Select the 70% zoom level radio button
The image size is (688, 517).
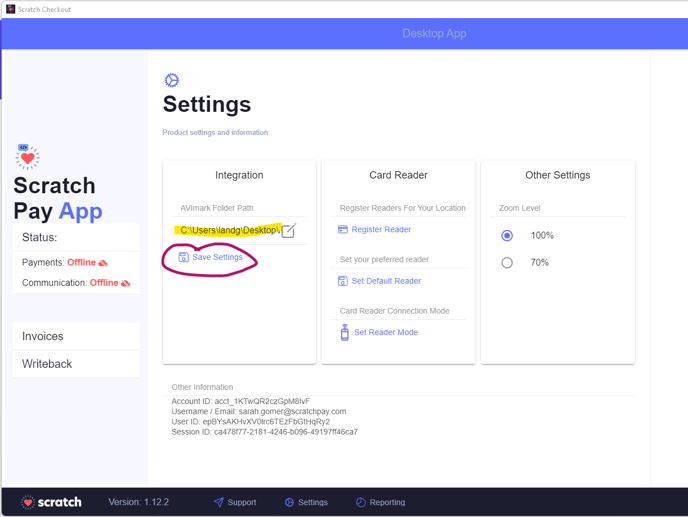pyautogui.click(x=507, y=262)
